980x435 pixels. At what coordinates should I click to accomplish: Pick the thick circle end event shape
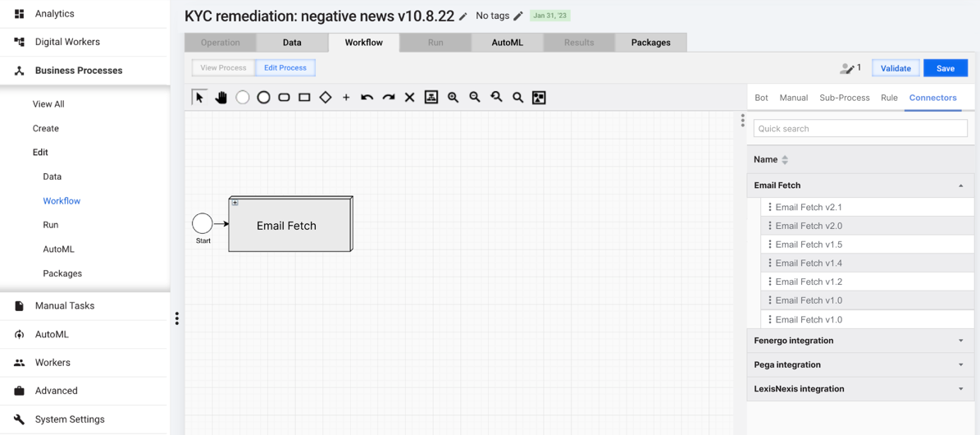tap(264, 97)
